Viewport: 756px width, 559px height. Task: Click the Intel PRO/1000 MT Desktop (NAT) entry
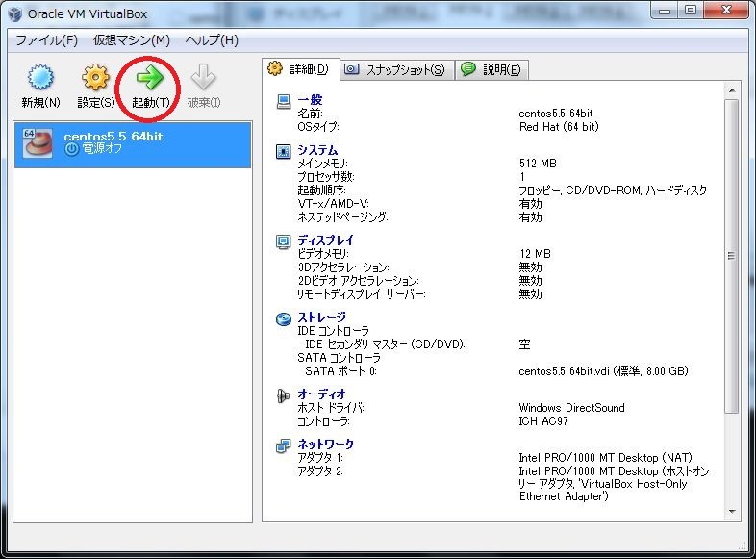coord(605,457)
